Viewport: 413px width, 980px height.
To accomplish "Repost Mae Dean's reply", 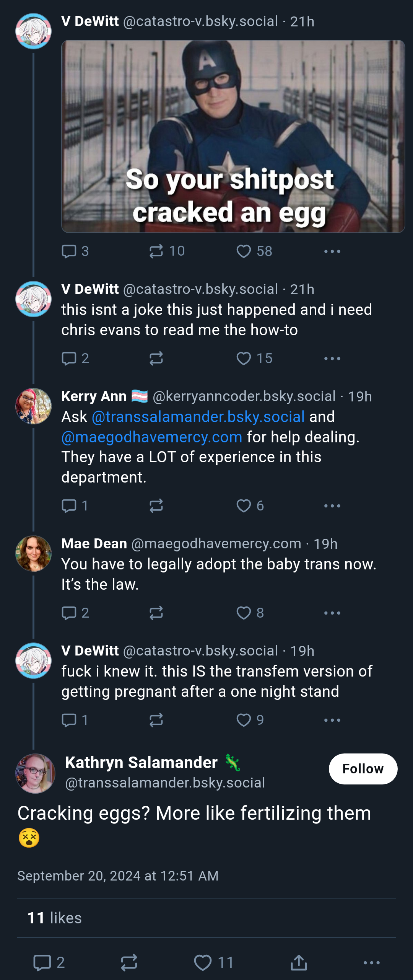I will click(156, 613).
